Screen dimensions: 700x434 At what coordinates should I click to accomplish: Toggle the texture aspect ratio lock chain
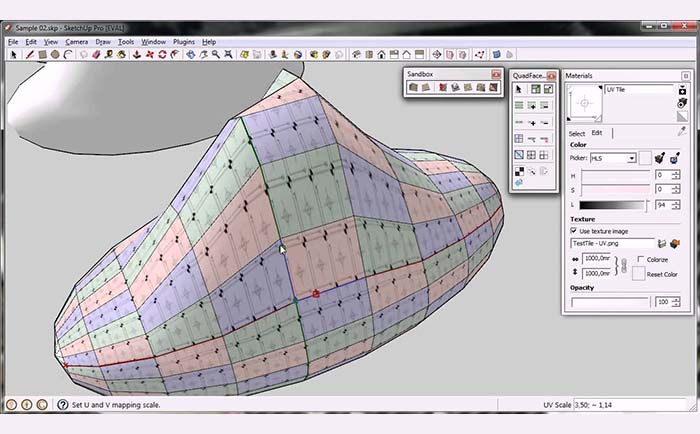pyautogui.click(x=623, y=266)
